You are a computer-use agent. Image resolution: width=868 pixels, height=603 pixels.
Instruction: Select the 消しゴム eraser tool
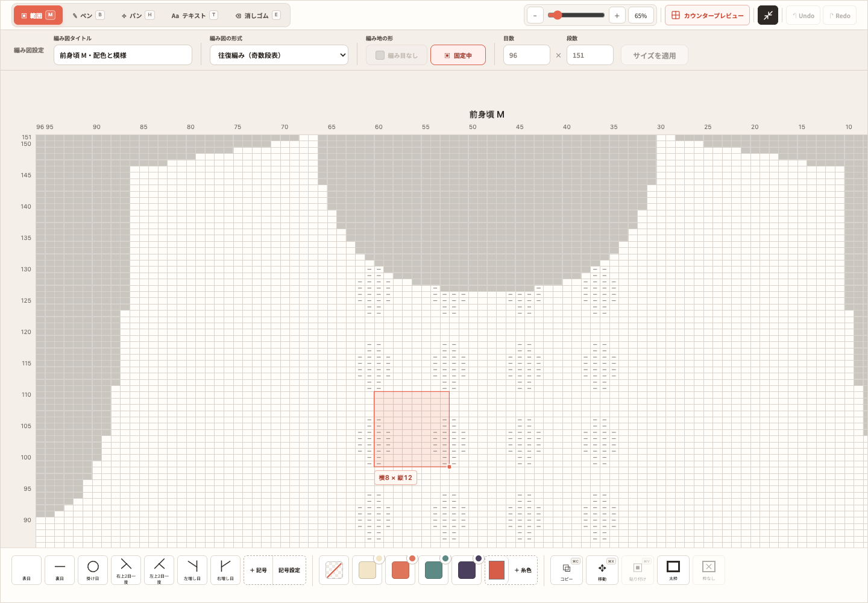257,15
